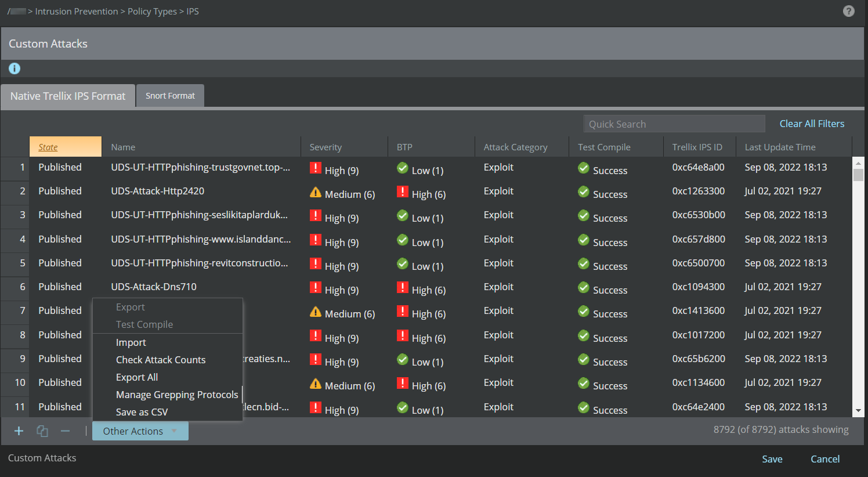
Task: Open the help question mark icon
Action: coord(848,11)
